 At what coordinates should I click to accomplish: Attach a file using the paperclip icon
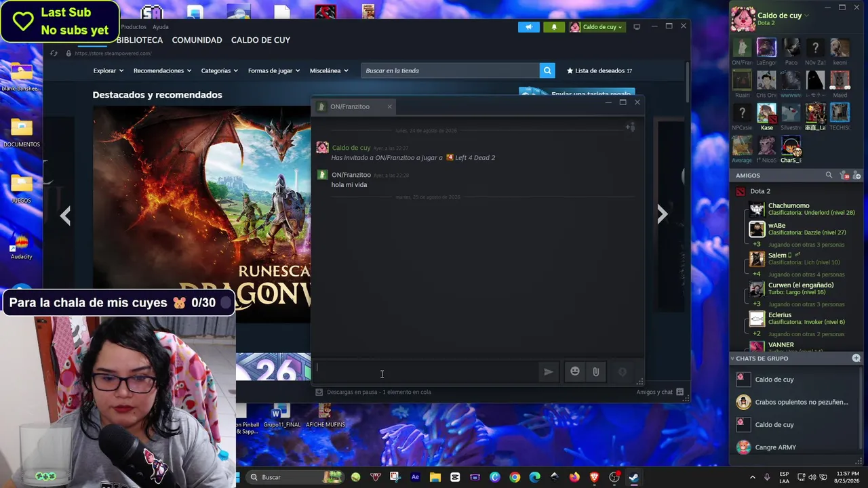pyautogui.click(x=595, y=371)
